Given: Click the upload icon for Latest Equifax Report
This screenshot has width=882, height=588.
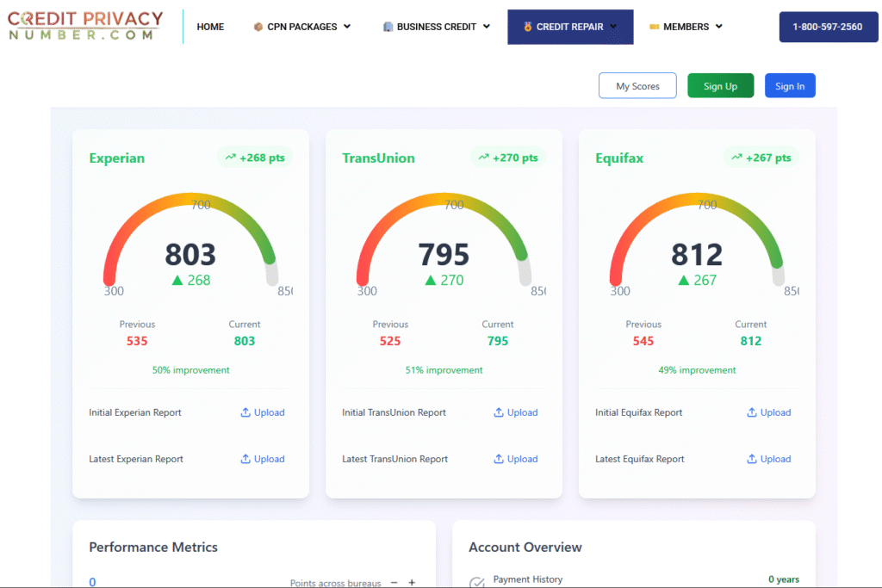Looking at the screenshot, I should coord(752,459).
